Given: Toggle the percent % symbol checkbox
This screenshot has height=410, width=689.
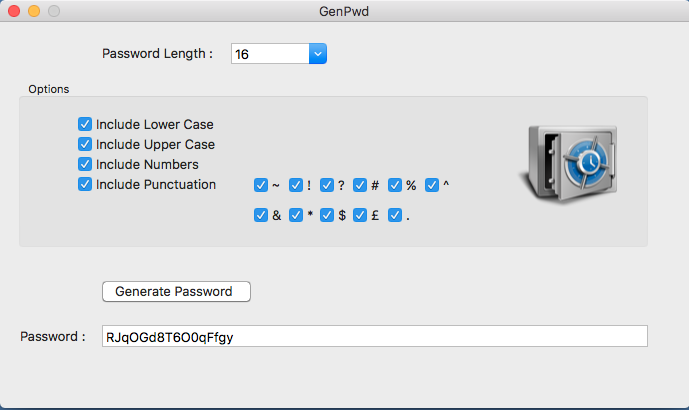Looking at the screenshot, I should 395,185.
